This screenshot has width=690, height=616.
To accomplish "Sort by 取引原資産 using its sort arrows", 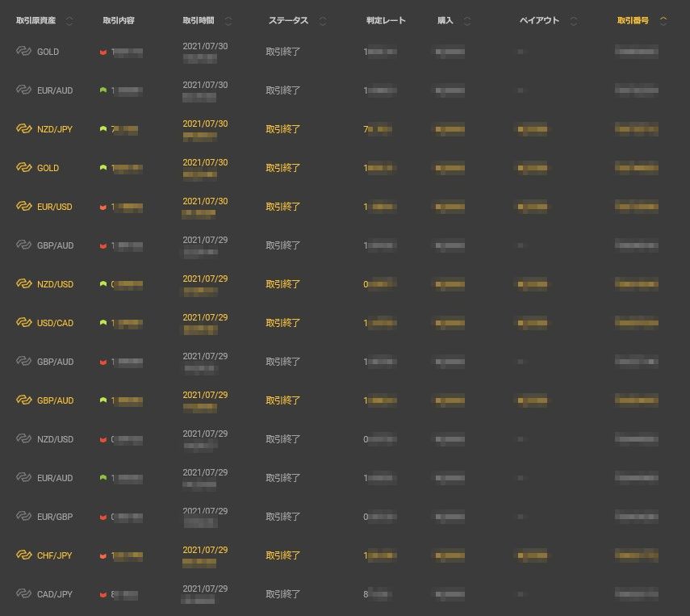I will click(69, 21).
